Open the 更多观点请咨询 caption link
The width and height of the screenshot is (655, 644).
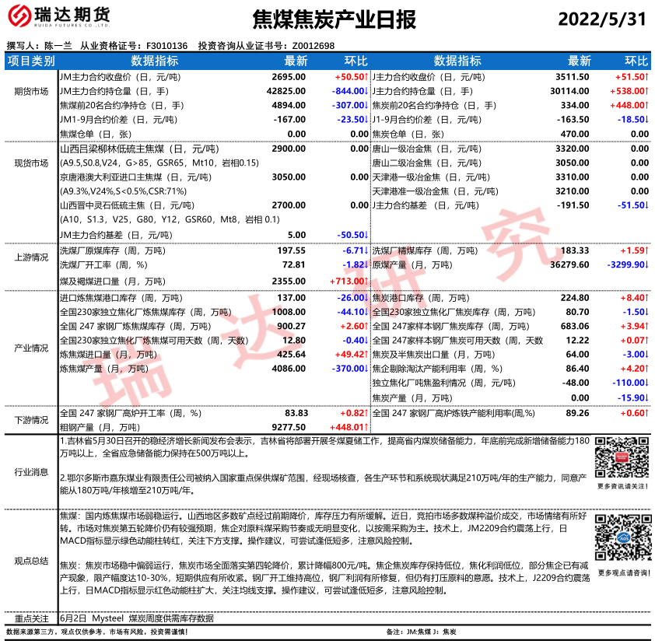pyautogui.click(x=622, y=572)
